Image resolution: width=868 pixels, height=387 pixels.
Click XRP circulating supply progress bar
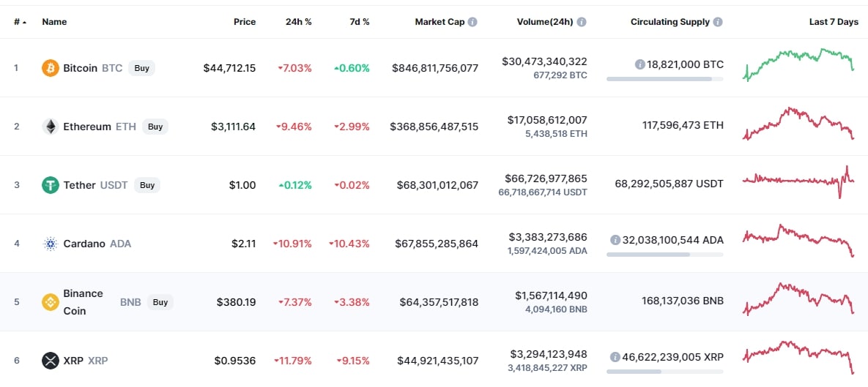[665, 372]
